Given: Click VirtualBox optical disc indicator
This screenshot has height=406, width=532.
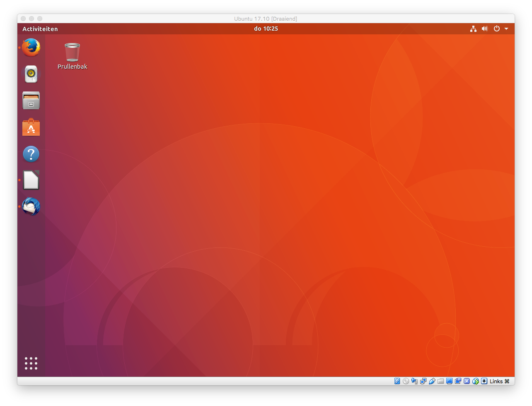Looking at the screenshot, I should click(406, 381).
